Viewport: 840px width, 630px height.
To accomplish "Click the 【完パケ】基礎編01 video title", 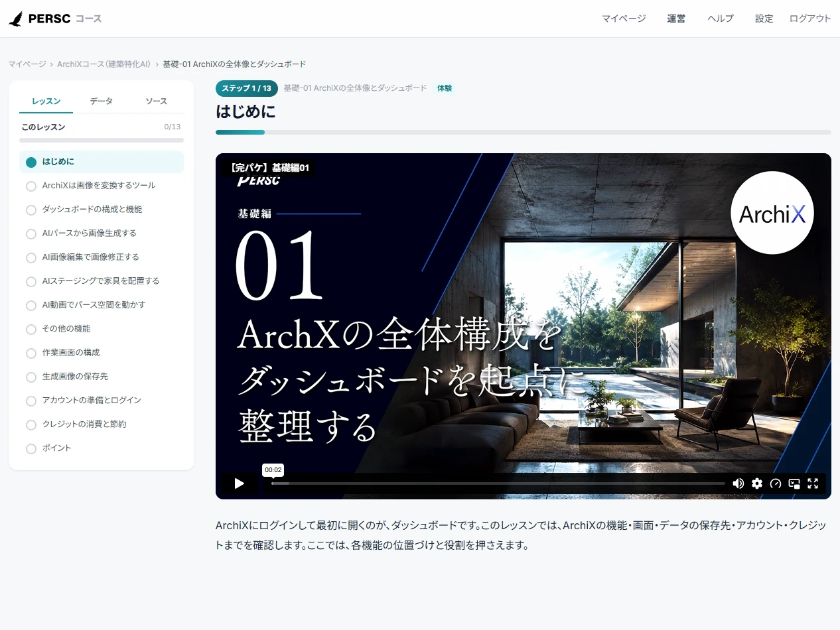I will [269, 168].
